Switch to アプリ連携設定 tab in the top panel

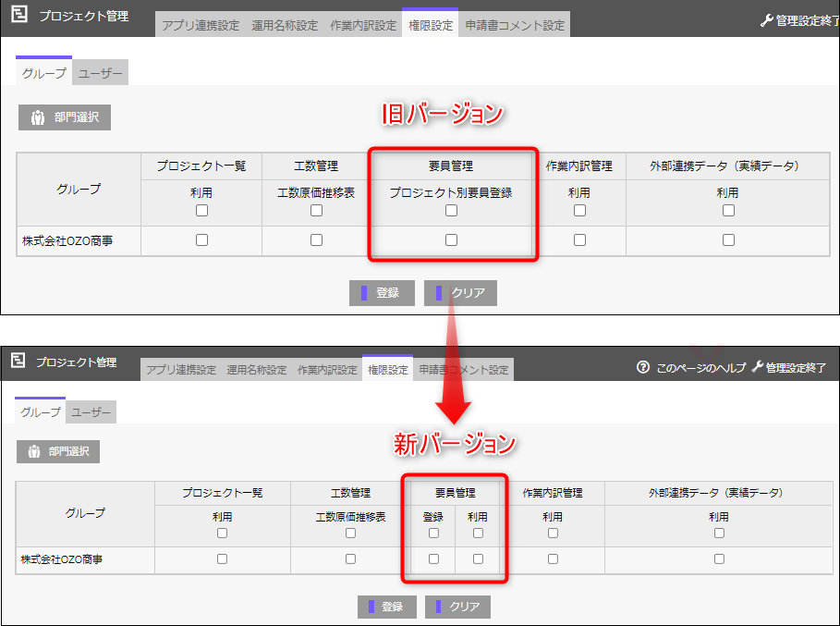201,26
